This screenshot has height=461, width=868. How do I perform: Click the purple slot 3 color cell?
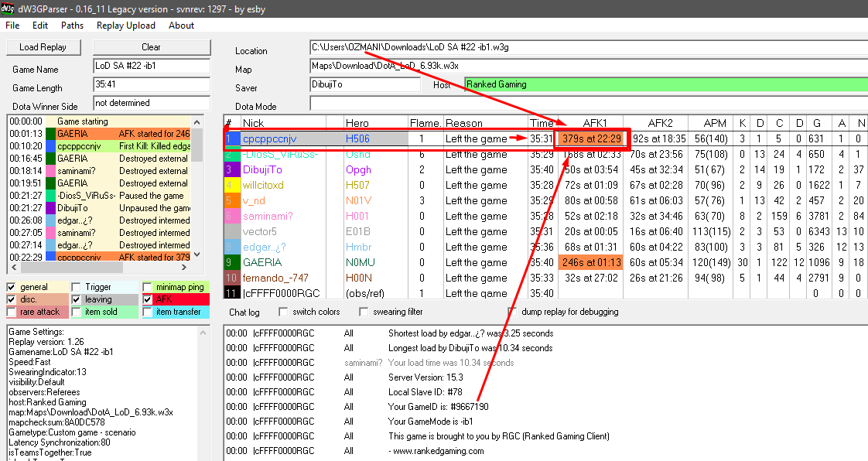[x=231, y=170]
